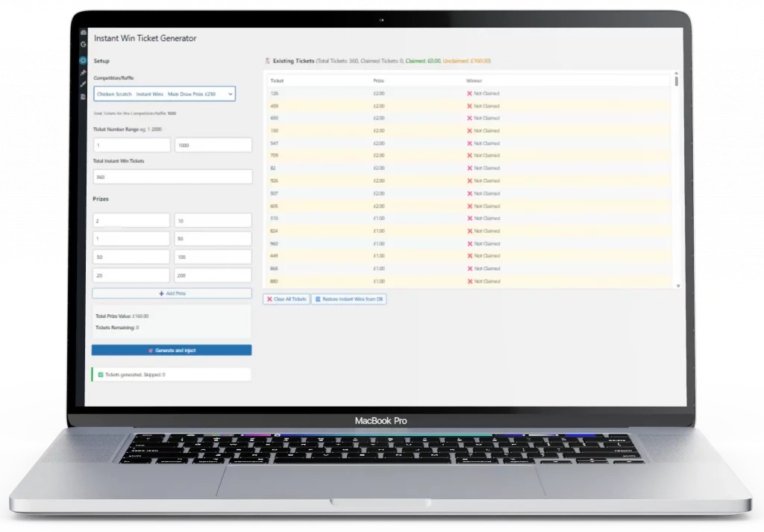This screenshot has width=764, height=532.
Task: Click the red X icon for ticket 126
Action: coord(468,93)
